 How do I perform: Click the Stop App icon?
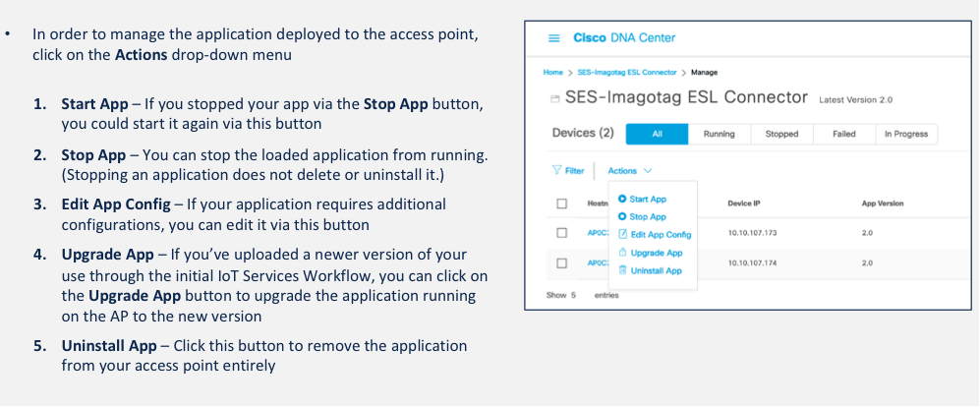pos(623,216)
